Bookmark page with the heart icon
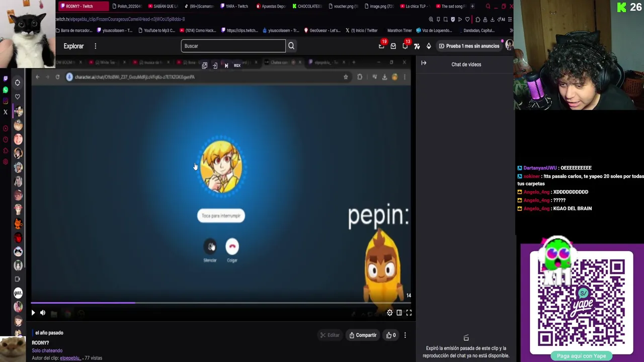This screenshot has width=644, height=362. point(467,19)
